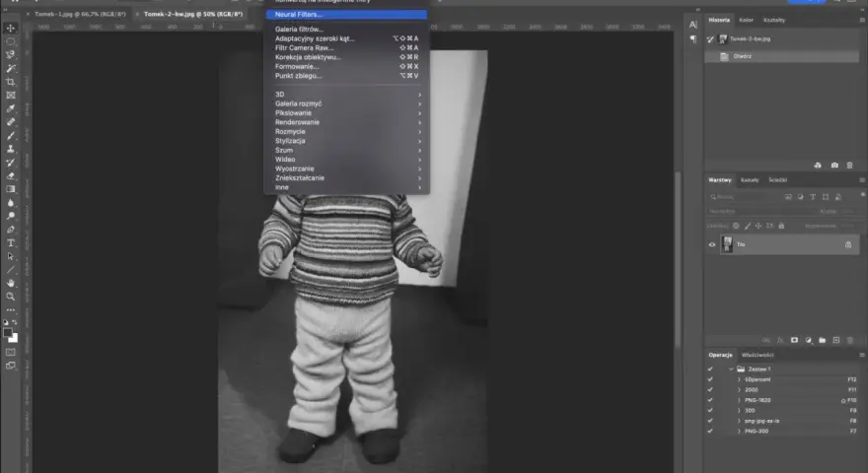Select the Magic Wand tool
Screen dimensions: 868x473
coord(11,68)
